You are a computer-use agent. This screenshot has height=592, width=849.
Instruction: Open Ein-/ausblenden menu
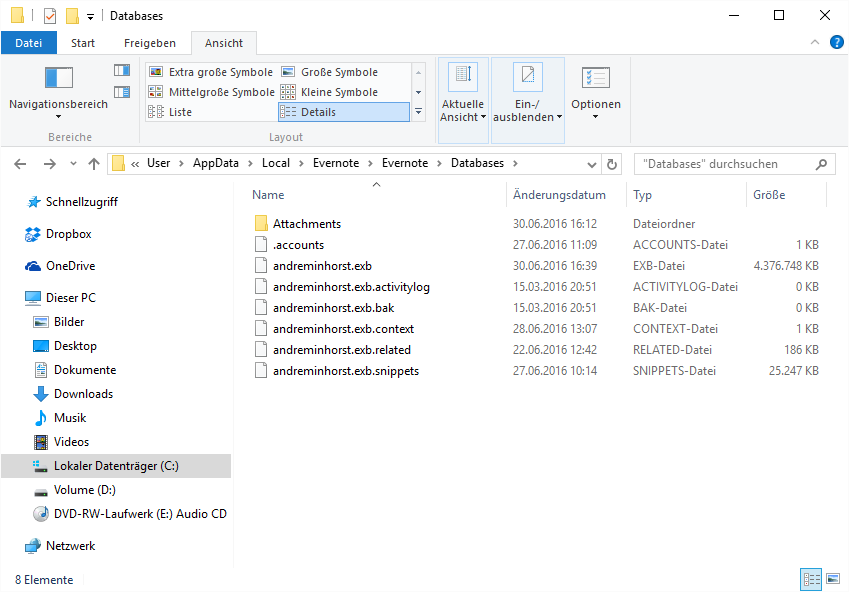coord(527,100)
